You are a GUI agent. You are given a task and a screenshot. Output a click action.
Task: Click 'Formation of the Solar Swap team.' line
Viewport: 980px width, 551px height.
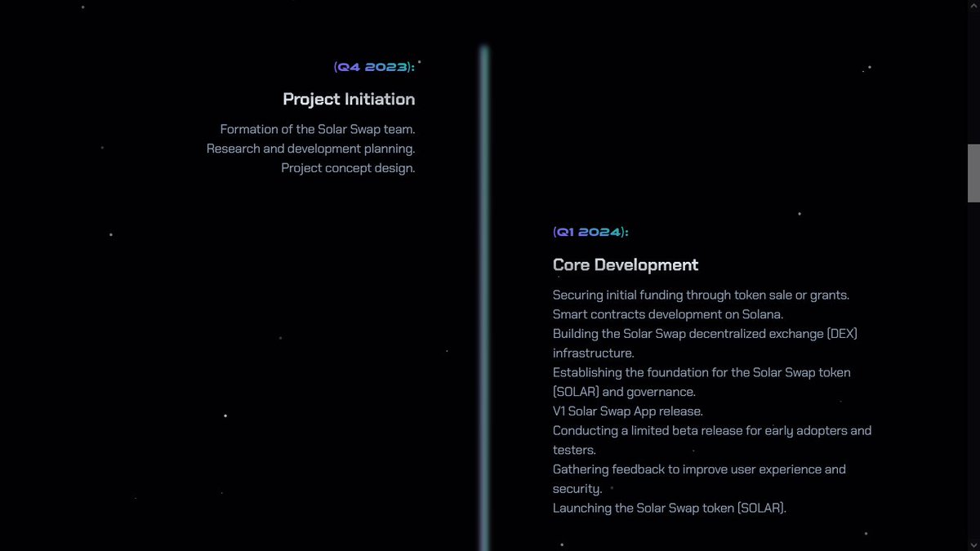318,129
